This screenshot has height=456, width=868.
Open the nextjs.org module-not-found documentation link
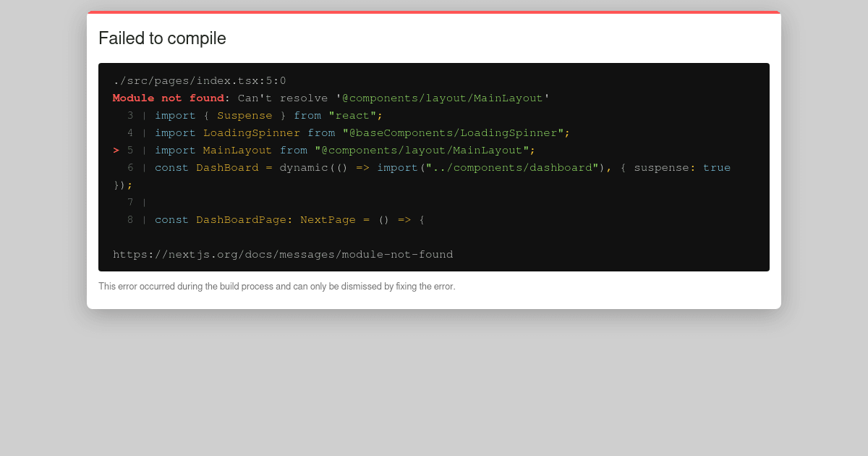(x=282, y=254)
